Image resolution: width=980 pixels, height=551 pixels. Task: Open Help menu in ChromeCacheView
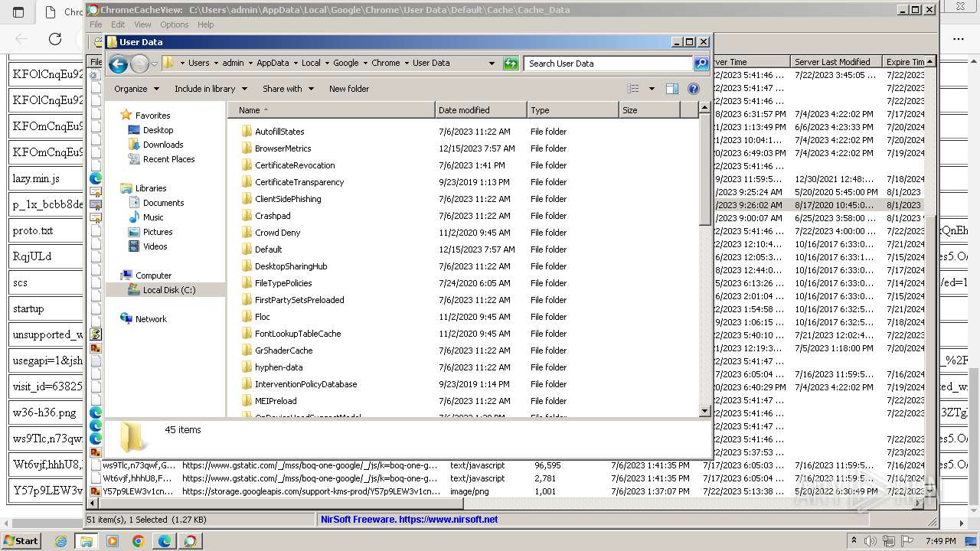(x=206, y=24)
